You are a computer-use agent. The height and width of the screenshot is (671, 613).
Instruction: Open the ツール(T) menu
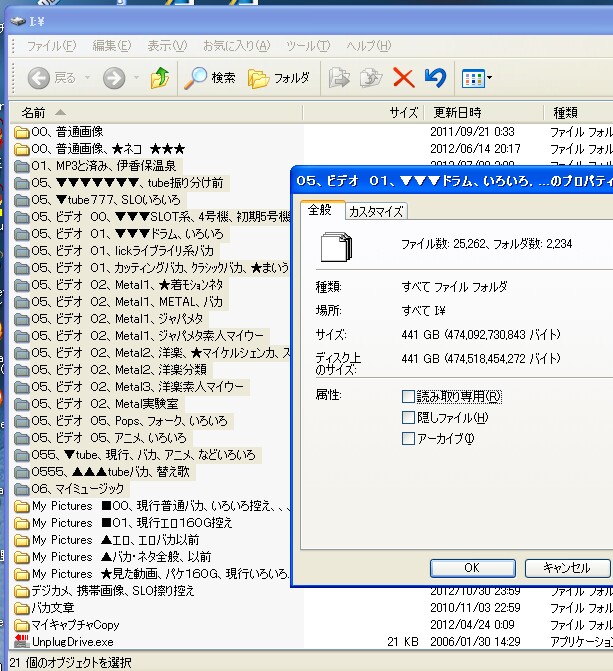[x=308, y=45]
